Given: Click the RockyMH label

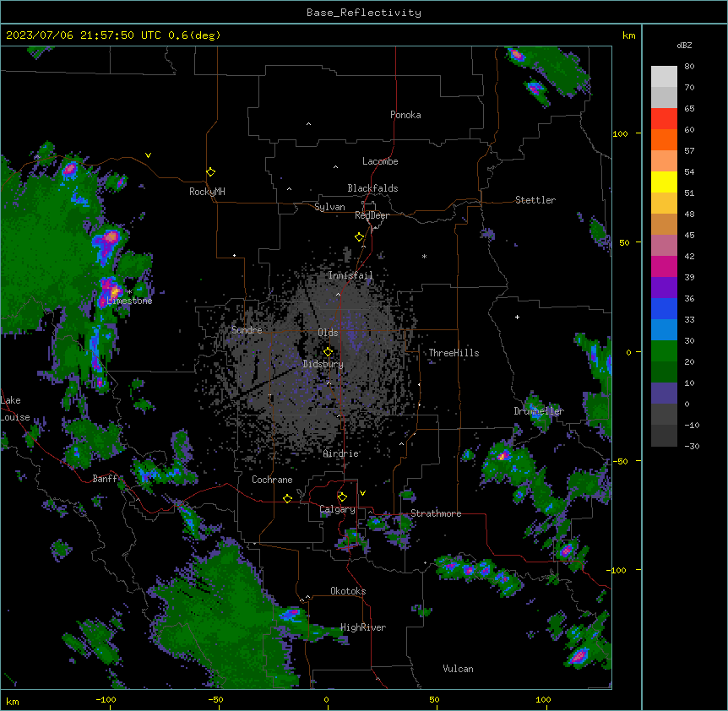Looking at the screenshot, I should tap(207, 192).
